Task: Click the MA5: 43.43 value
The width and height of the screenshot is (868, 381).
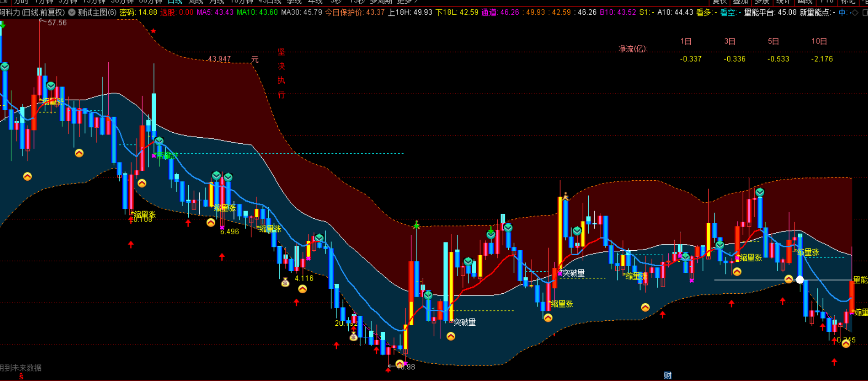Action: [215, 12]
